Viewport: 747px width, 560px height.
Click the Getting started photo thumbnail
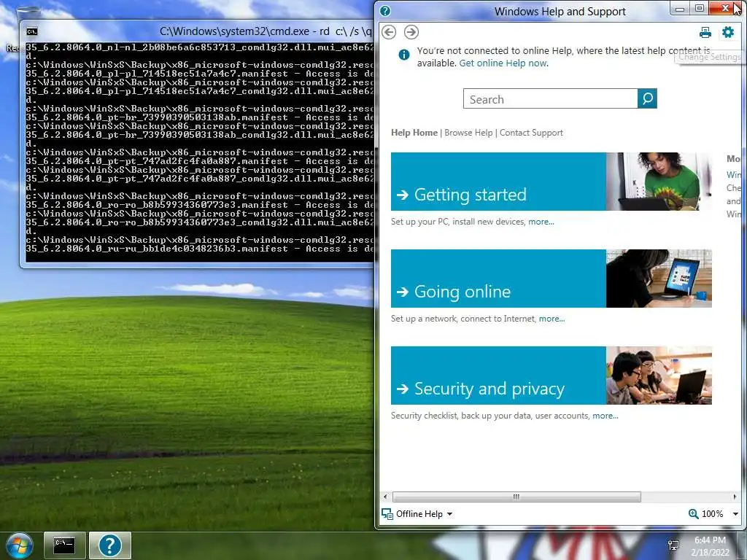click(x=659, y=182)
